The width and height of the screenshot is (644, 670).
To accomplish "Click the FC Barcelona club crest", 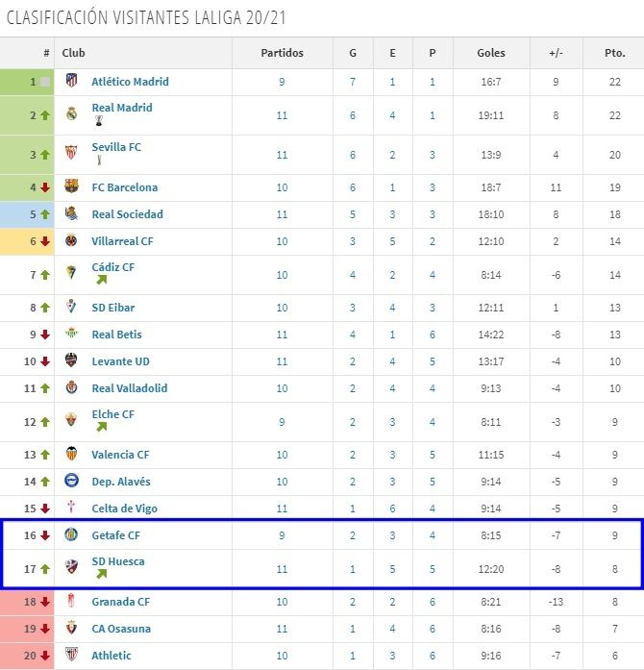I will pyautogui.click(x=71, y=187).
